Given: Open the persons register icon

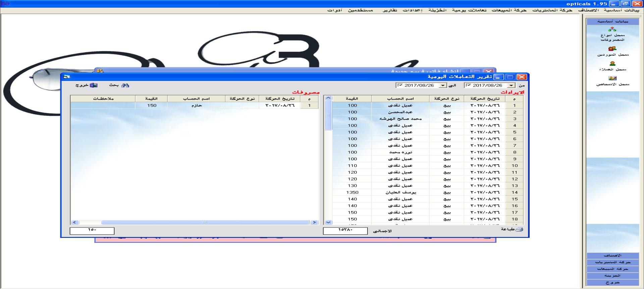Looking at the screenshot, I should [x=612, y=78].
